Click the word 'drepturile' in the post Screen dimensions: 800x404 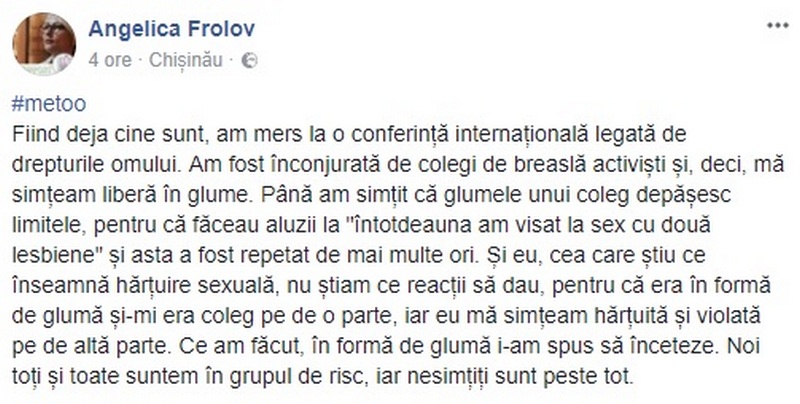pyautogui.click(x=57, y=165)
